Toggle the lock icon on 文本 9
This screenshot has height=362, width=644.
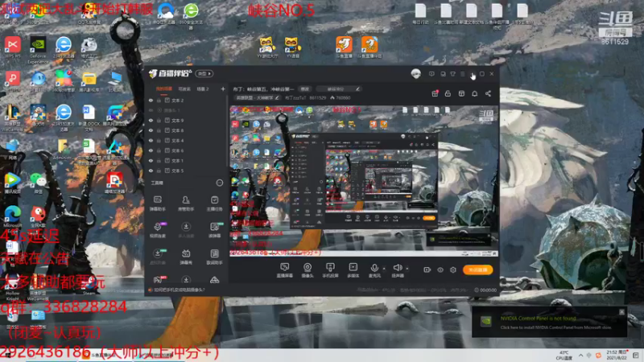[159, 120]
